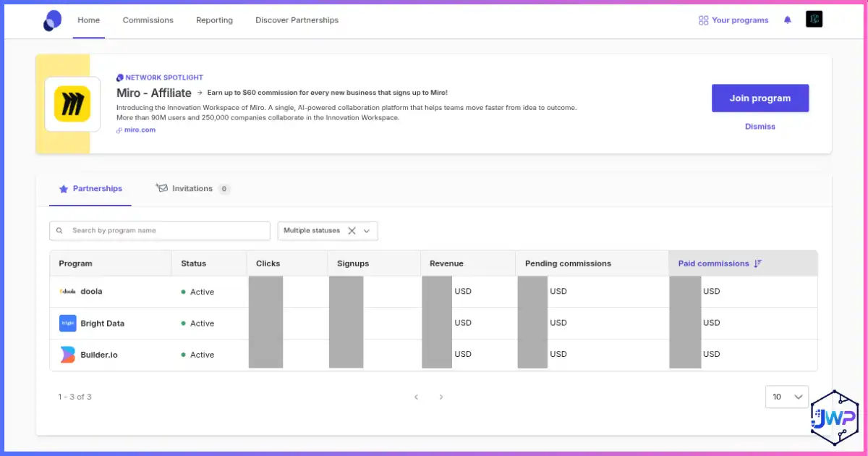Click the Partnerships star icon
868x456 pixels.
(64, 189)
